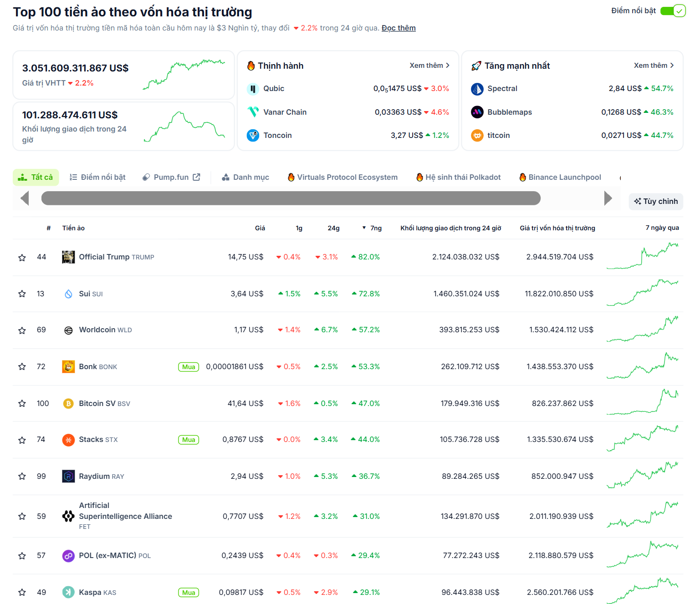Screen dimensions: 700x604
Task: Click the Bonk dog logo
Action: 68,366
